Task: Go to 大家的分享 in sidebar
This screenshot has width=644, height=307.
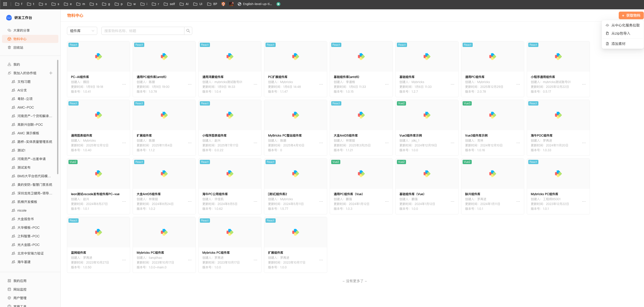Action: tap(21, 30)
